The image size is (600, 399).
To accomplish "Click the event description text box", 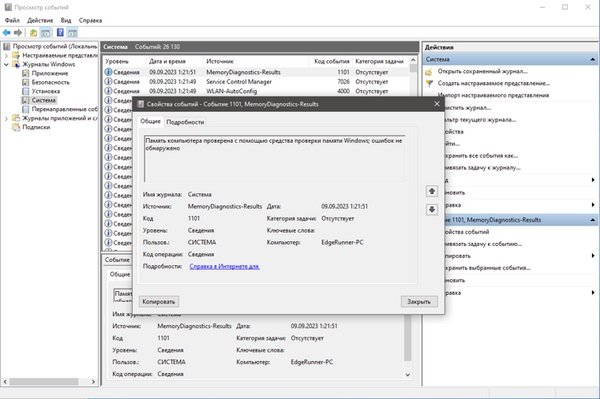I will 274,158.
